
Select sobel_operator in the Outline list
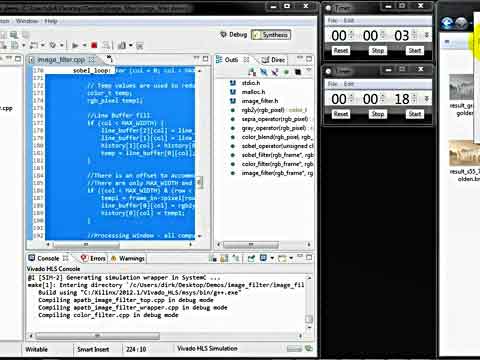pyautogui.click(x=277, y=146)
